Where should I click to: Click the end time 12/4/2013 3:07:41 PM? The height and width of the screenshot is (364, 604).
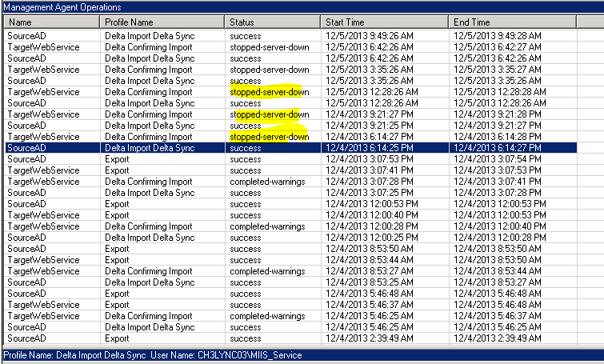click(497, 182)
